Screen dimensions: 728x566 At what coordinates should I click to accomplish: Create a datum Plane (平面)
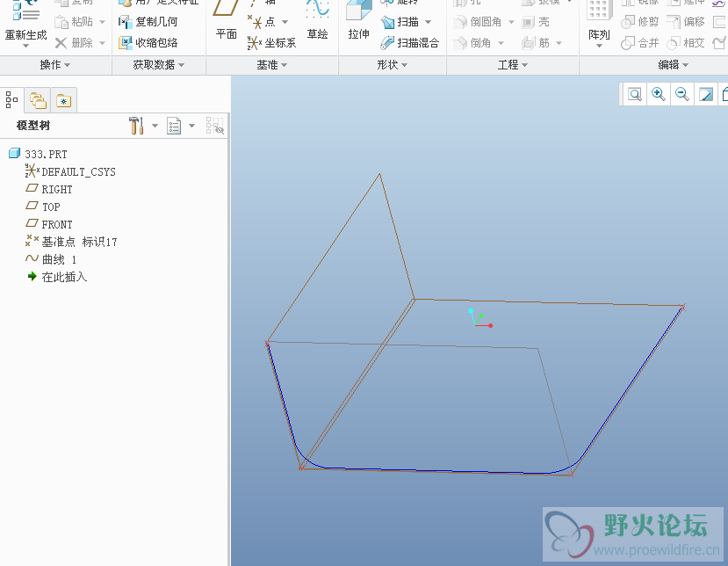click(x=226, y=21)
